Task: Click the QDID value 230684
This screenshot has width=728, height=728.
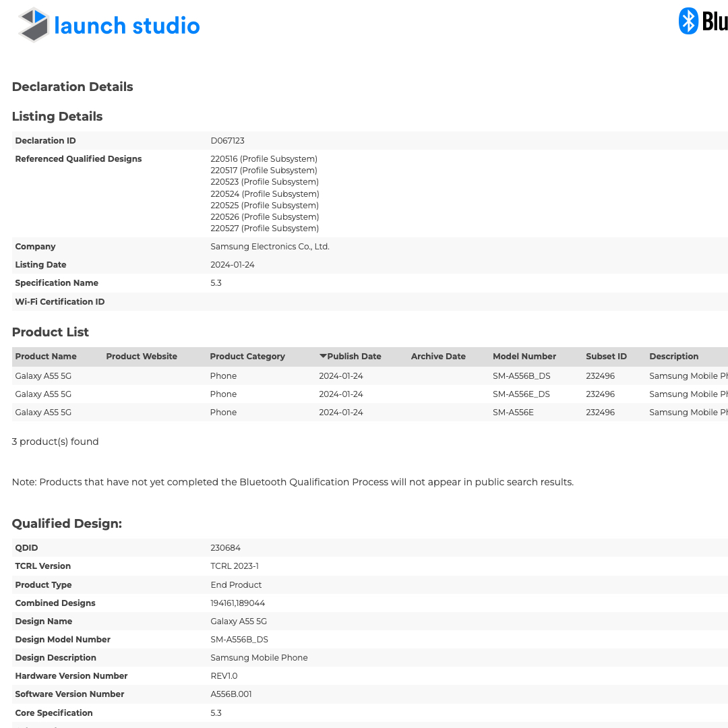Action: click(x=225, y=548)
